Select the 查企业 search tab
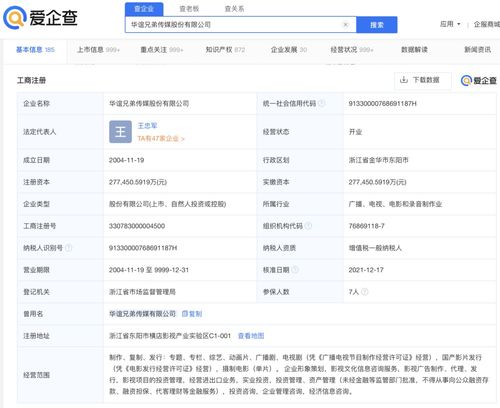The width and height of the screenshot is (500, 408). click(x=144, y=9)
